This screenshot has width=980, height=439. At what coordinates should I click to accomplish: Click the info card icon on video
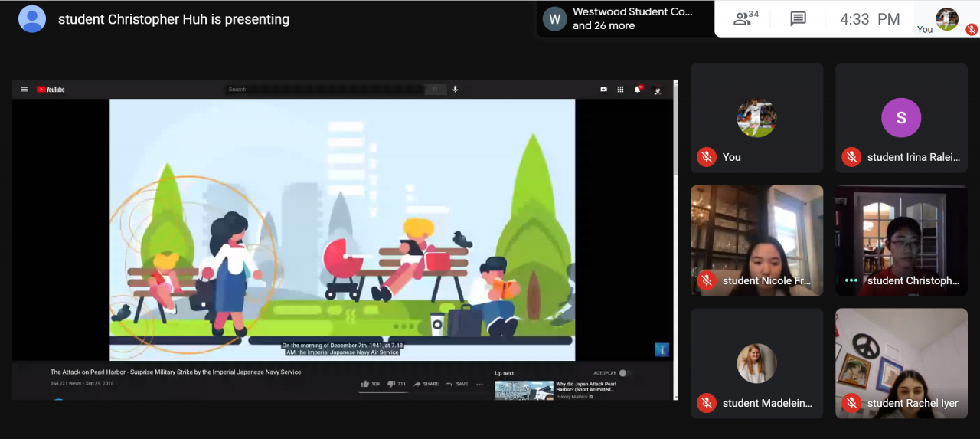pos(662,350)
